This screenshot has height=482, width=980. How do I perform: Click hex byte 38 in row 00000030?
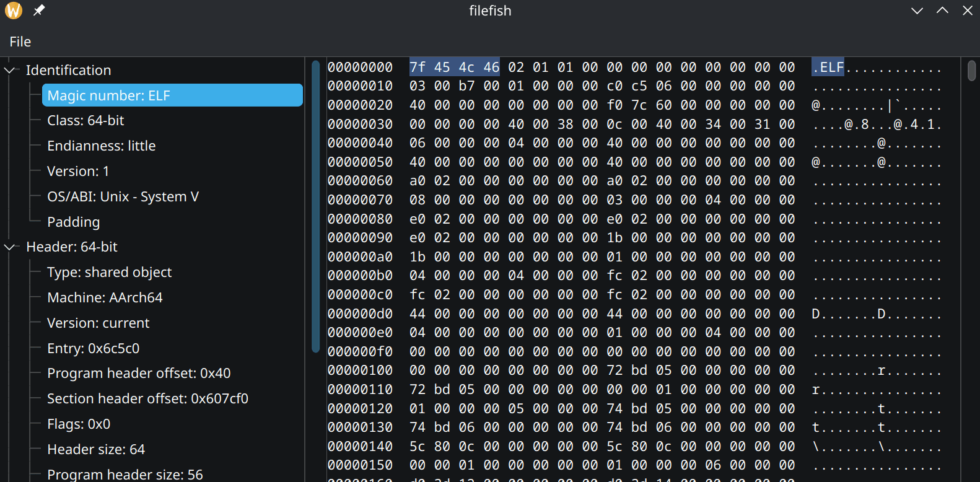point(565,124)
